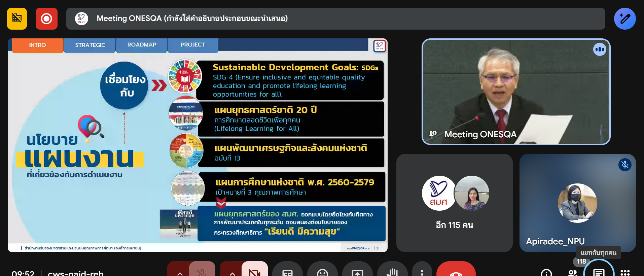Click the red recording indicator button
644x276 pixels.
point(46,19)
